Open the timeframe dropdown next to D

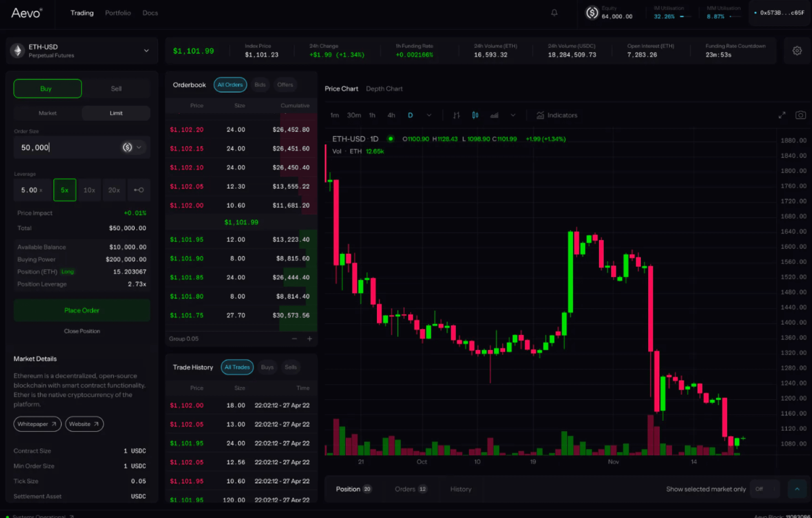pyautogui.click(x=429, y=115)
